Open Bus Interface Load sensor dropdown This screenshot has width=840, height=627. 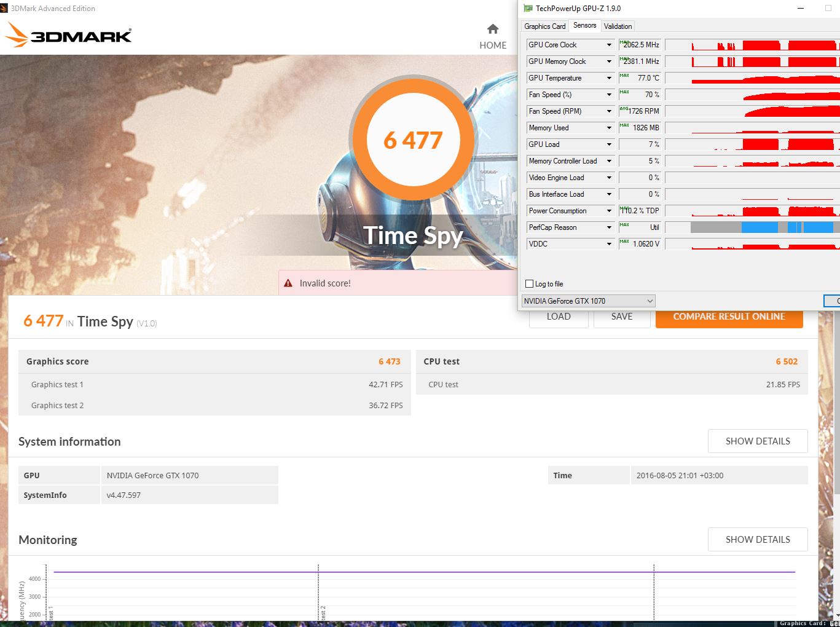[x=609, y=194]
